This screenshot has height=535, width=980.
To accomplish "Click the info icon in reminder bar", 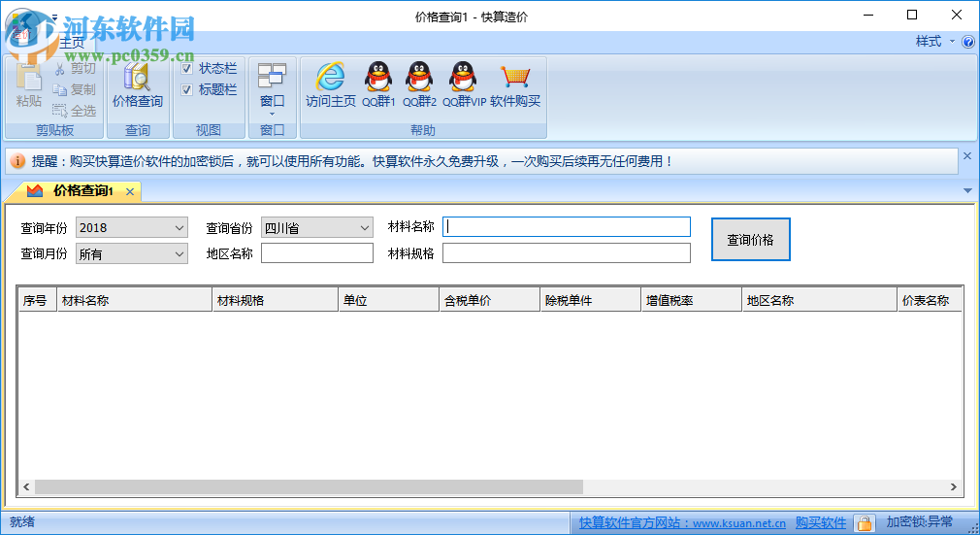I will coord(17,161).
